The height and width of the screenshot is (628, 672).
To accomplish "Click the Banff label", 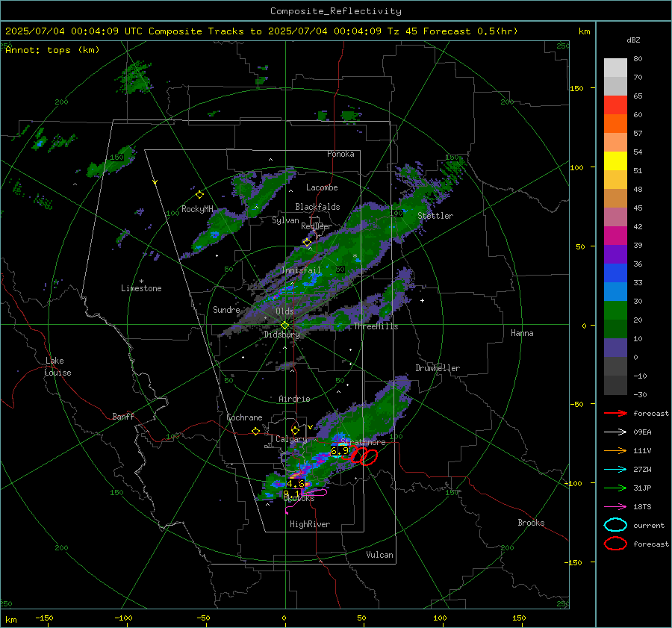I will click(123, 417).
